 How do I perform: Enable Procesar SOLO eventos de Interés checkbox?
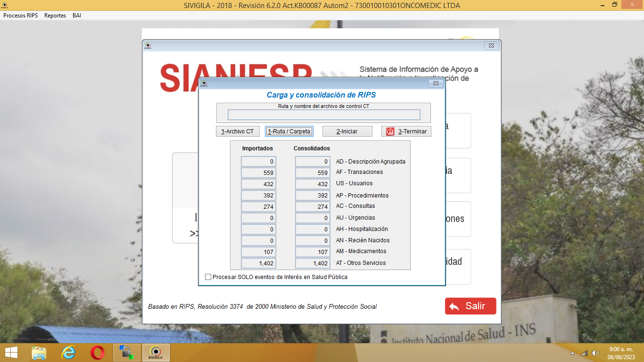coord(208,277)
